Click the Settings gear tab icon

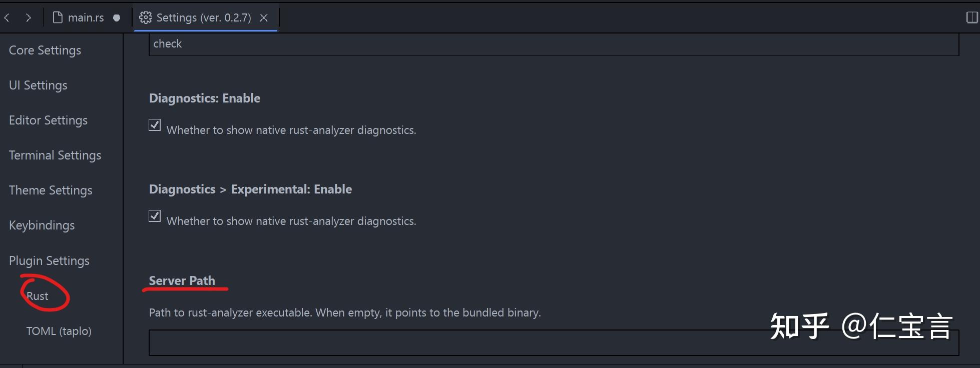click(x=145, y=18)
